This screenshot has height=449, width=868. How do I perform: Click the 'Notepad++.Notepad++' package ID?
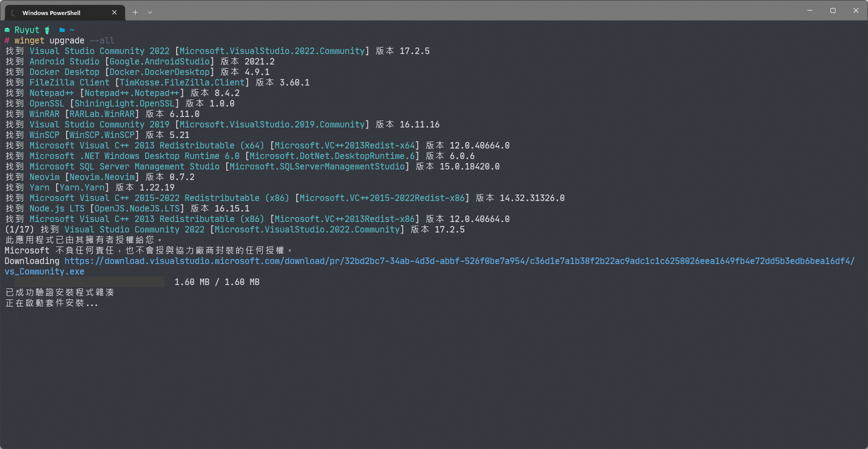[132, 93]
